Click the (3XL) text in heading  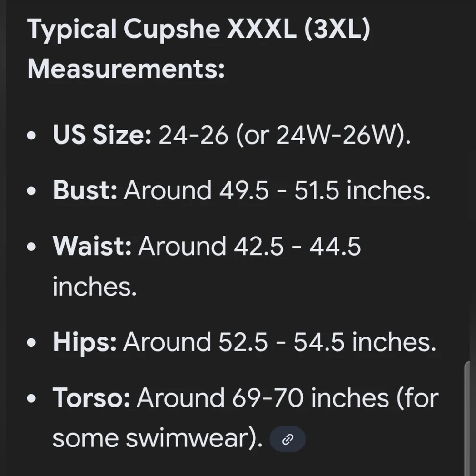coord(337,29)
